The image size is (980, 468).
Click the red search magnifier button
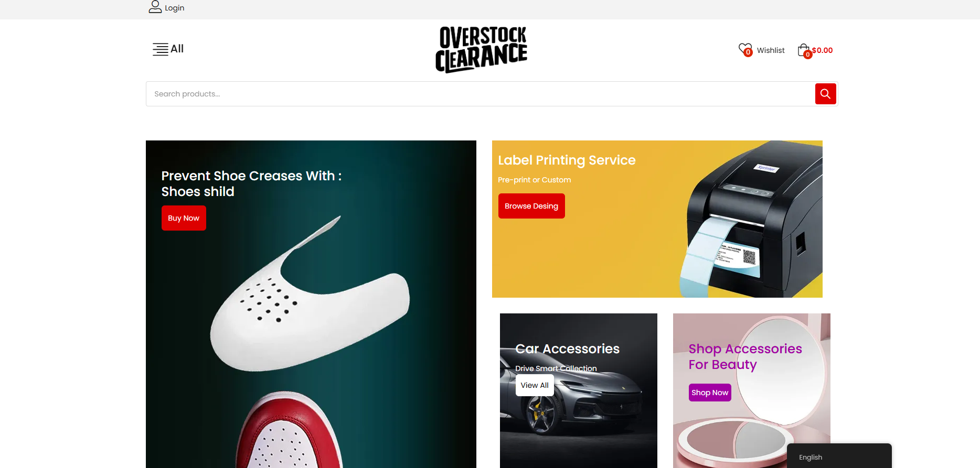825,94
